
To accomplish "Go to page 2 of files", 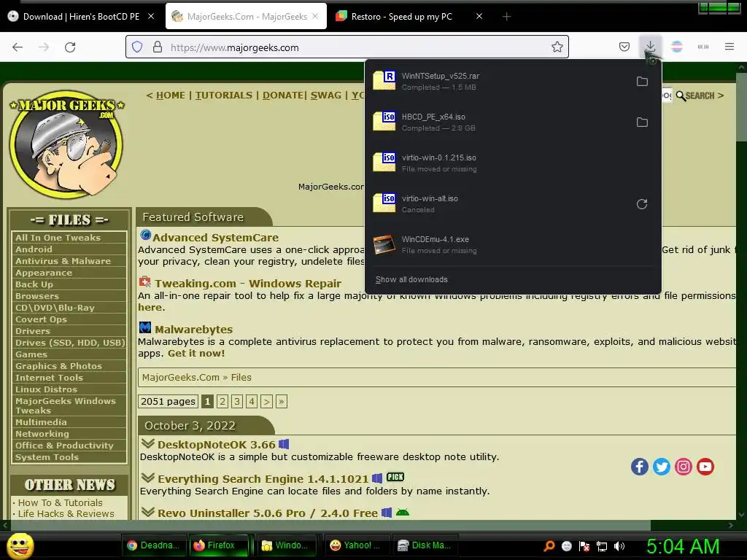I will pos(222,402).
